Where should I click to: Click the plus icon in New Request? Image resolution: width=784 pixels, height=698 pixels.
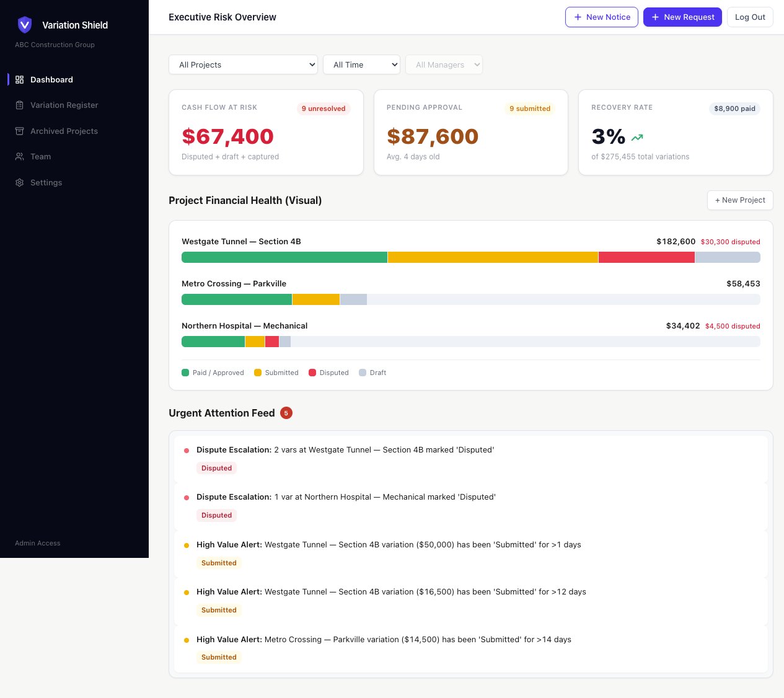point(654,17)
